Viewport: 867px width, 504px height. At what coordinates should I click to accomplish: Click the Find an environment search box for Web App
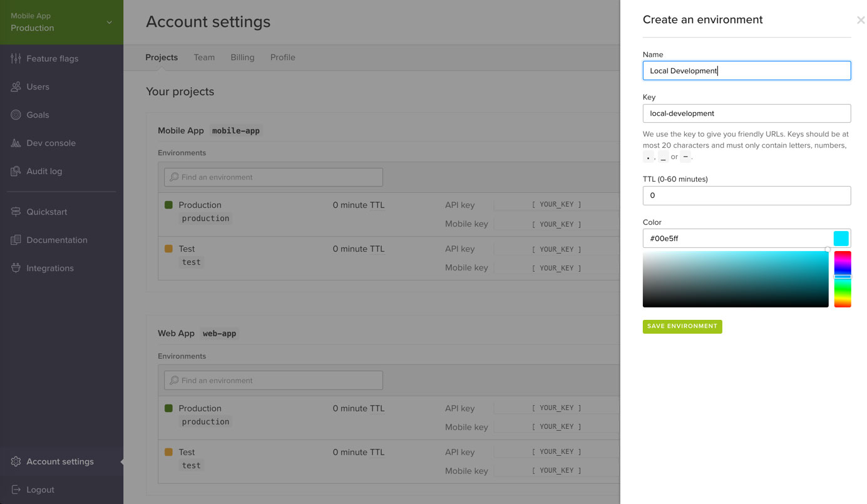pos(273,380)
